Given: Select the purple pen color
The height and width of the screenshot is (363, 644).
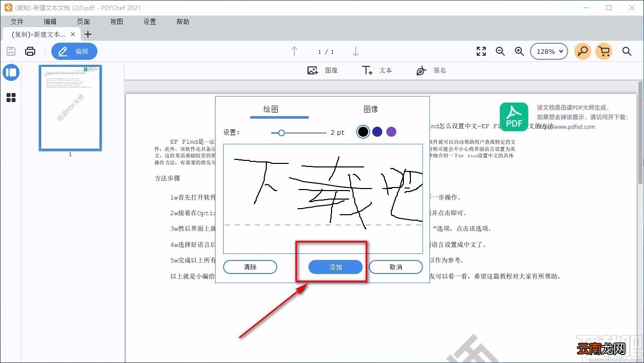Looking at the screenshot, I should click(x=391, y=132).
